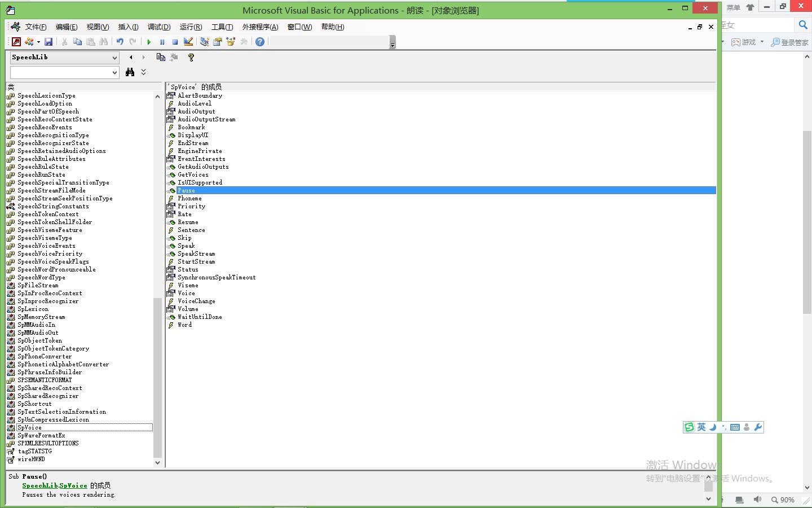Click 登录管家 in the background browser
This screenshot has height=508, width=812.
click(790, 42)
